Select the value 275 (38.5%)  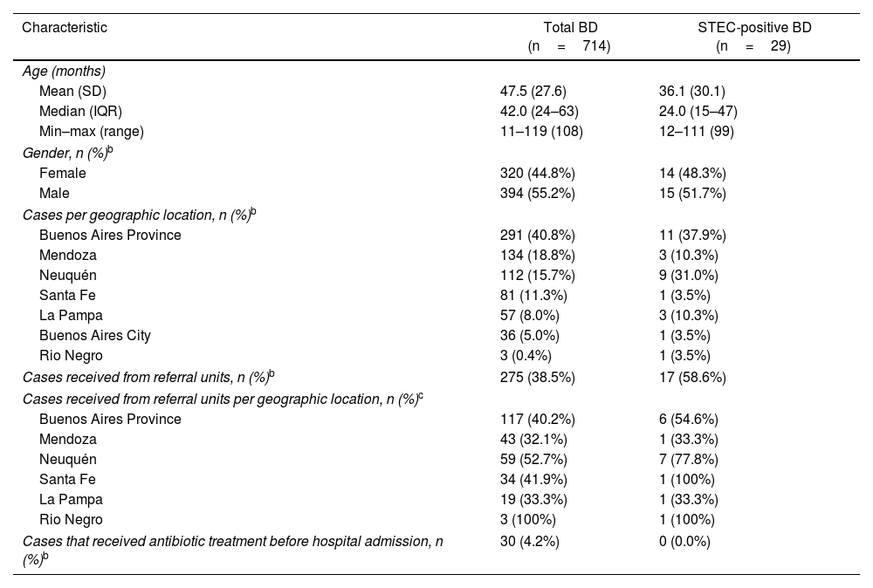537,377
